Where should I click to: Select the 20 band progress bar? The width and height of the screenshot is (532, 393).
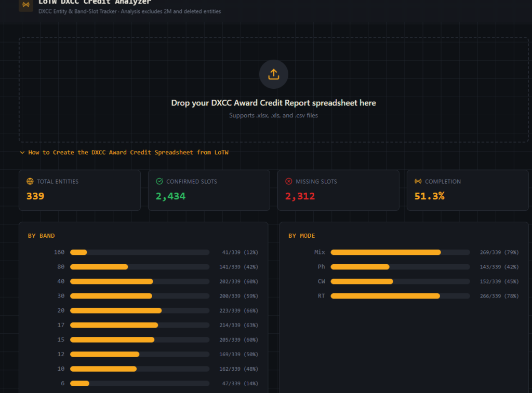(139, 310)
